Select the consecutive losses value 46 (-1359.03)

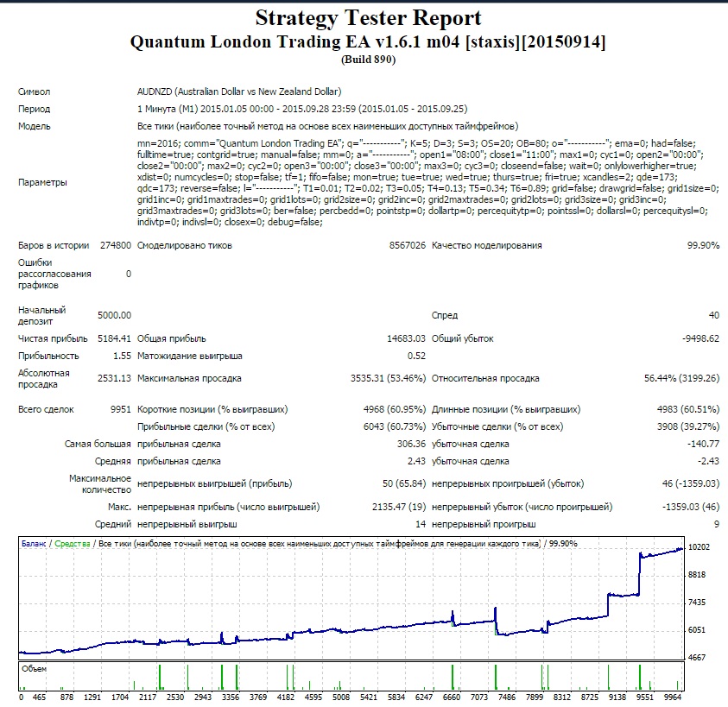click(x=690, y=483)
